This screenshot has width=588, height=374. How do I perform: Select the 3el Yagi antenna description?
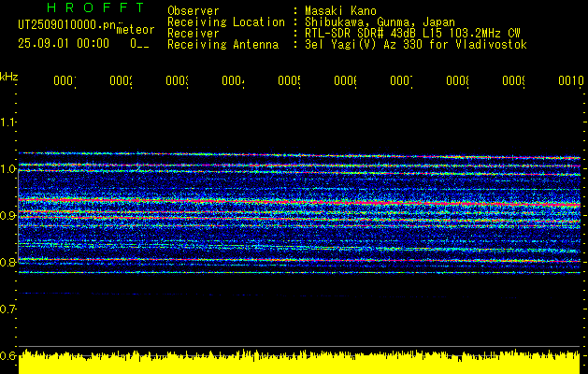coord(416,45)
